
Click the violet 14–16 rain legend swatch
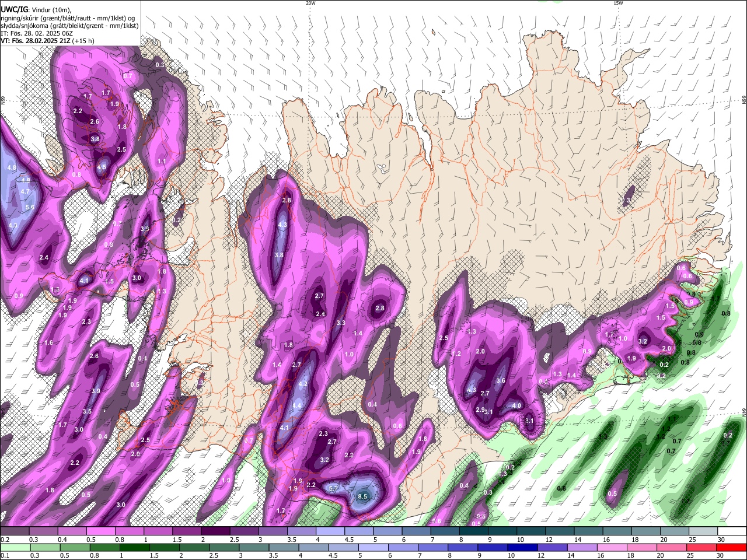(583, 547)
